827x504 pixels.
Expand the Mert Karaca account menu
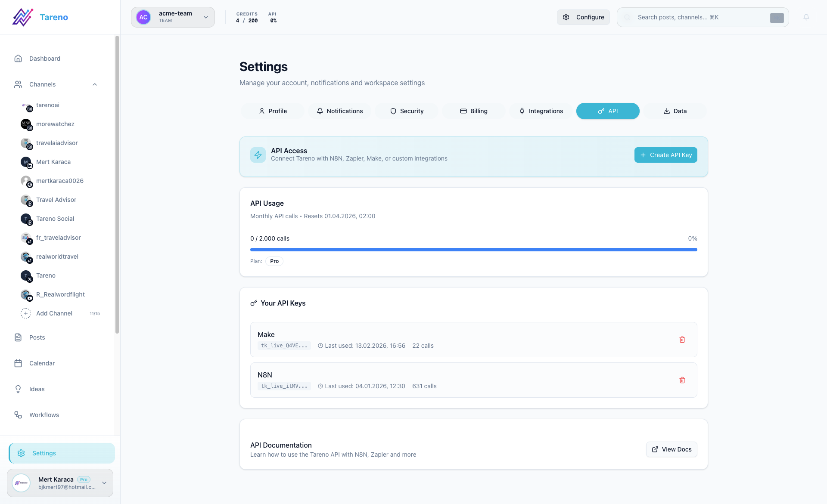[104, 483]
